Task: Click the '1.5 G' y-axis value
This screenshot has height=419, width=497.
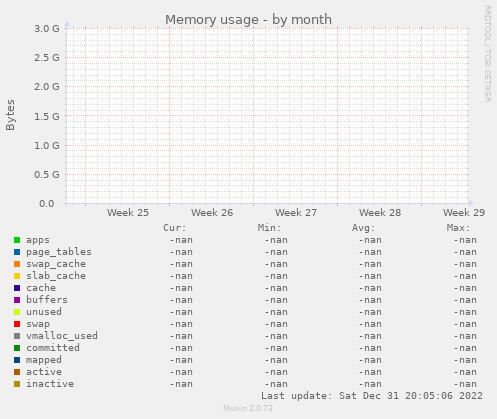Action: (x=47, y=116)
